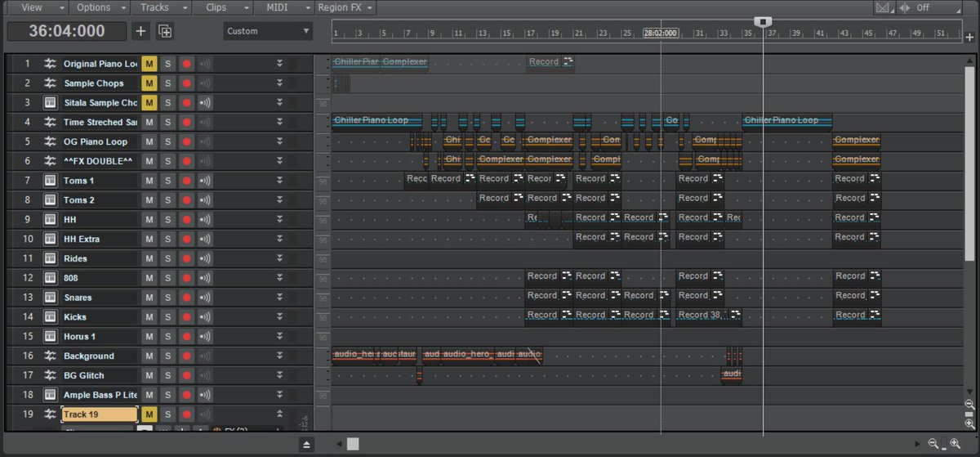The height and width of the screenshot is (457, 980).
Task: Arm the Rides track for recording
Action: [x=186, y=258]
